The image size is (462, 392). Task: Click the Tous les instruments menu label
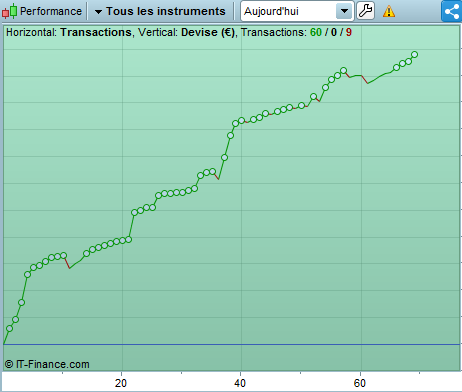coord(166,11)
